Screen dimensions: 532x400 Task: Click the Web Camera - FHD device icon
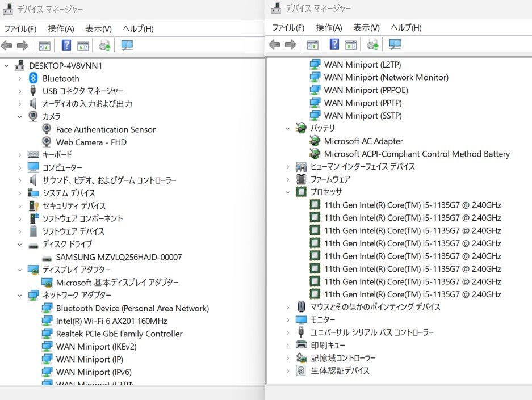(x=47, y=142)
